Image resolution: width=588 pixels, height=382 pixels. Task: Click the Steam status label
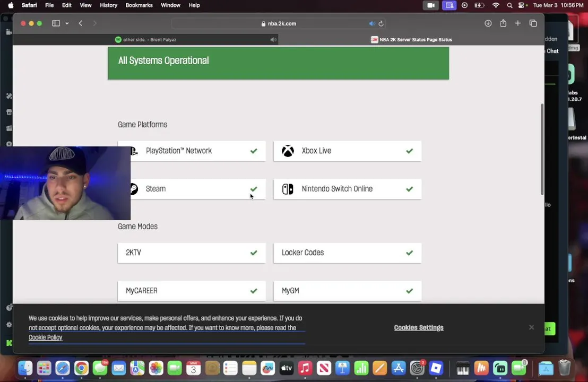(155, 188)
